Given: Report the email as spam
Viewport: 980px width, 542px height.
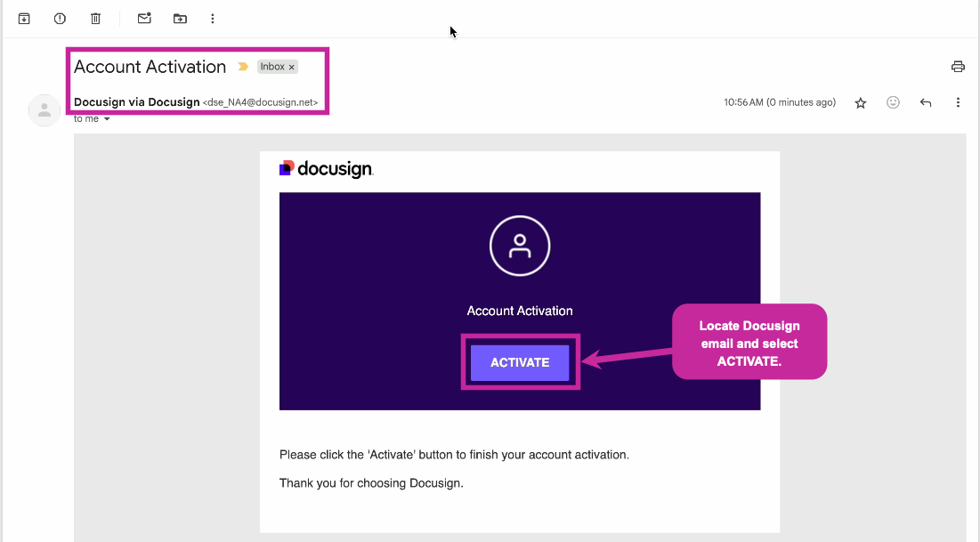Looking at the screenshot, I should pyautogui.click(x=60, y=18).
